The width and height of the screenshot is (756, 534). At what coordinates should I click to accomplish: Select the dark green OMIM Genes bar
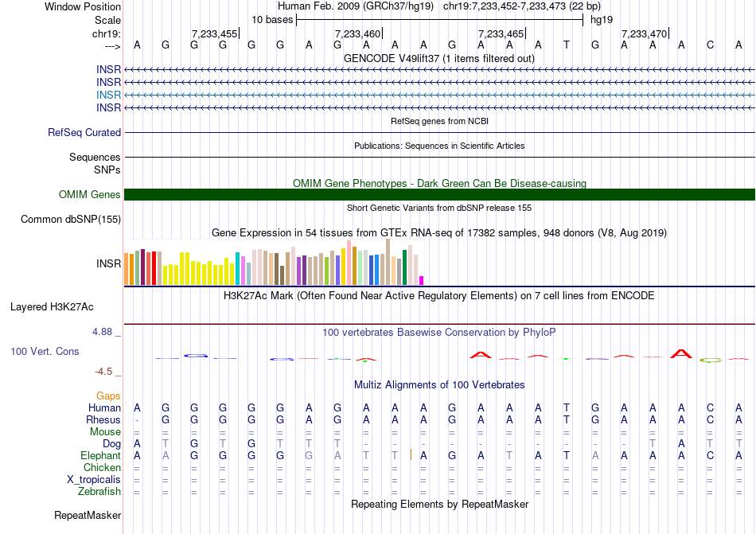439,195
